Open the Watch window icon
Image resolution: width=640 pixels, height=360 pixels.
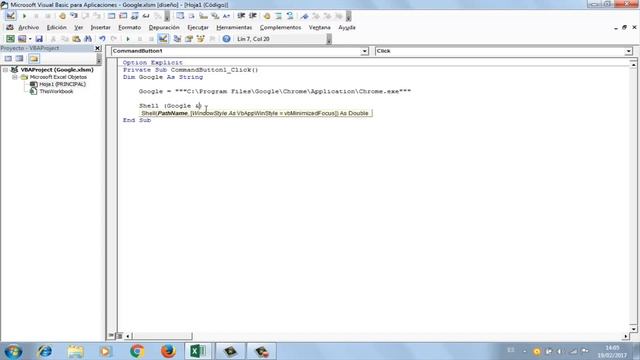pos(134,16)
